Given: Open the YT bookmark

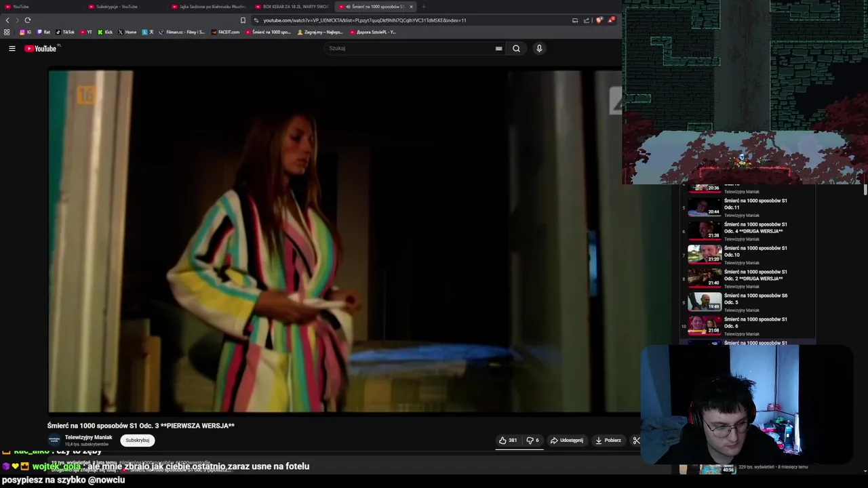Looking at the screenshot, I should (x=86, y=32).
